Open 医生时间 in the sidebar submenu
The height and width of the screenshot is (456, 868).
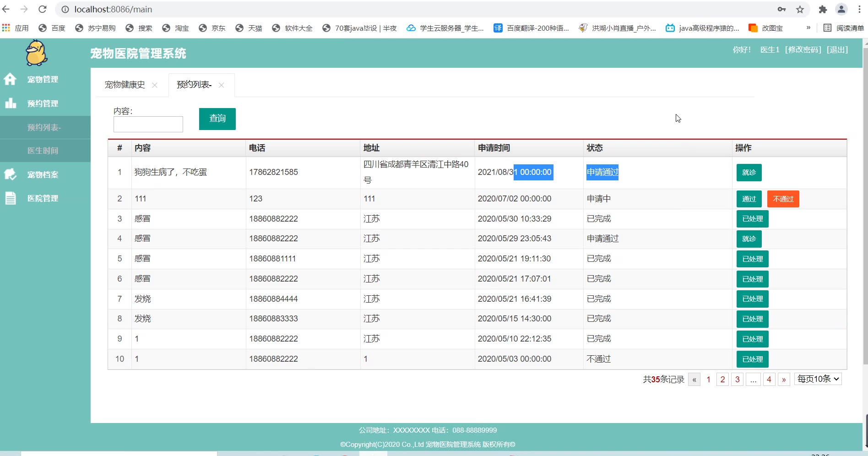click(x=43, y=151)
